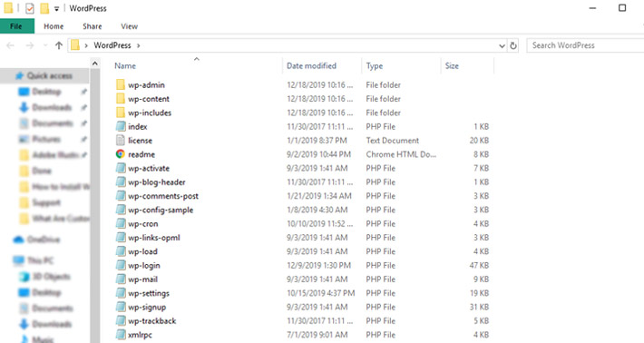644x343 pixels.
Task: Select This PC in navigation pane
Action: point(40,260)
